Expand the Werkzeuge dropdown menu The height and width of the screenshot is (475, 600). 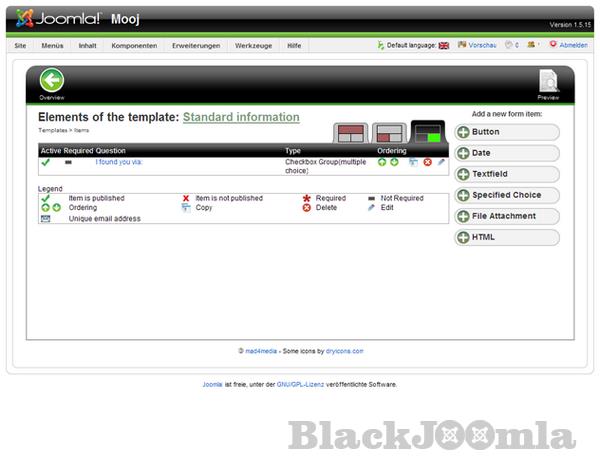click(253, 46)
